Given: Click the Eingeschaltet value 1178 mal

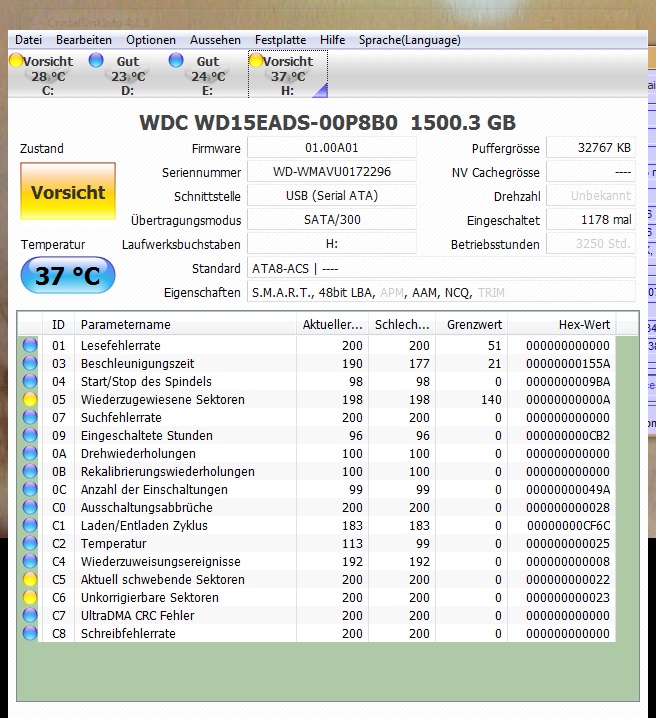Looking at the screenshot, I should pos(591,220).
